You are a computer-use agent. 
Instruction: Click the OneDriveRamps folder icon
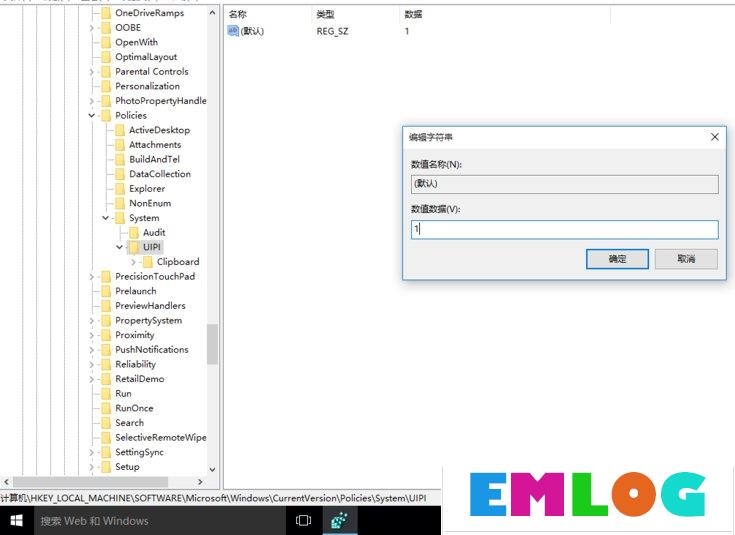(x=106, y=13)
